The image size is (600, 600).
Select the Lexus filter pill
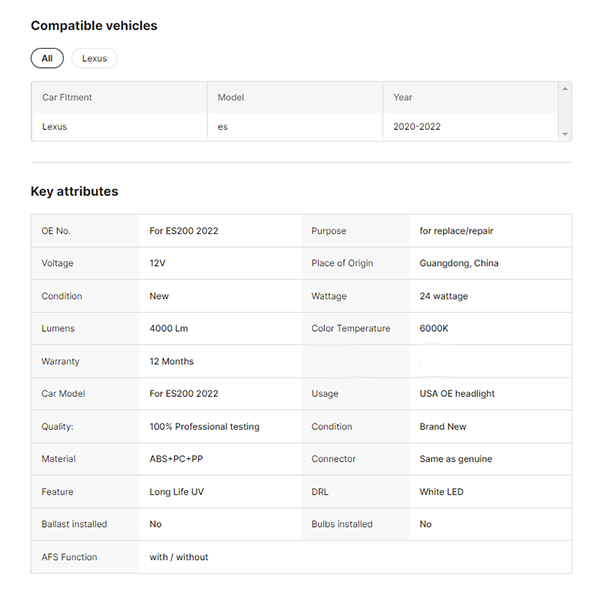pyautogui.click(x=94, y=59)
